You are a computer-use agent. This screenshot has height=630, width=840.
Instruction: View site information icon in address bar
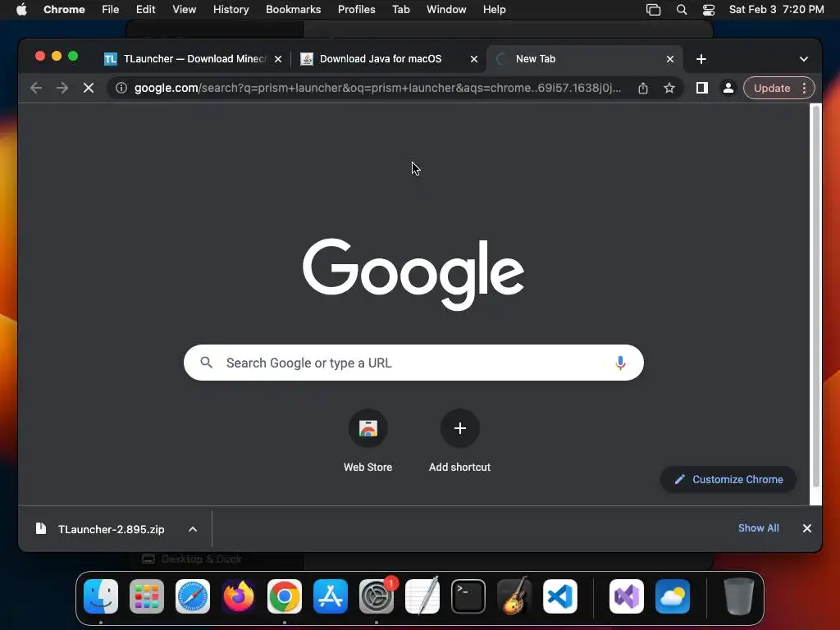pos(121,88)
